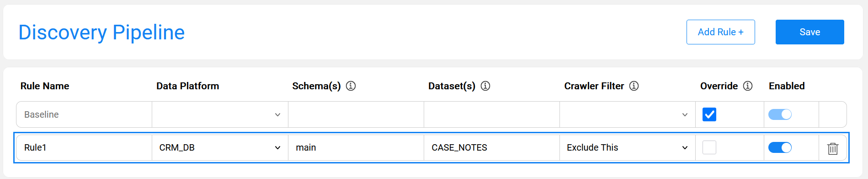Click the CASE_NOTES dataset field

492,147
